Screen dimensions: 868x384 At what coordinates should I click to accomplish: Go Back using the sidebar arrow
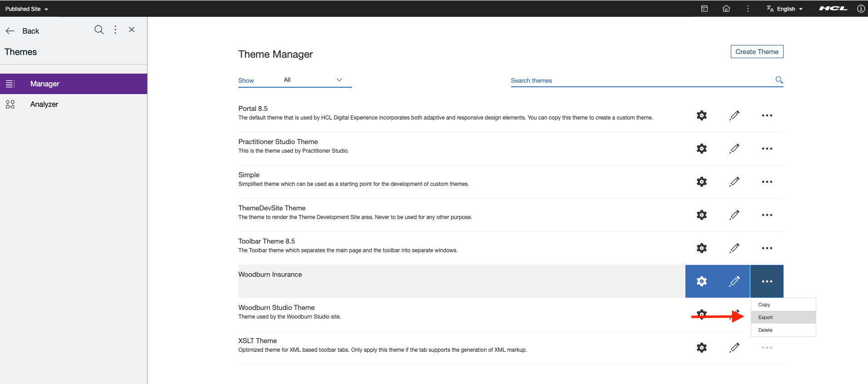tap(22, 31)
